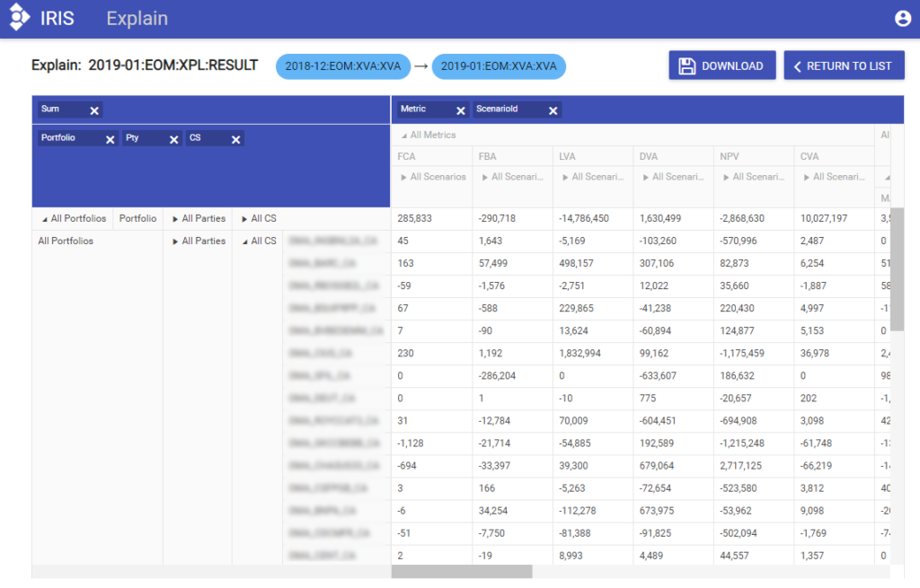Remove the Pty field chip
The height and width of the screenshot is (588, 920).
pos(173,139)
